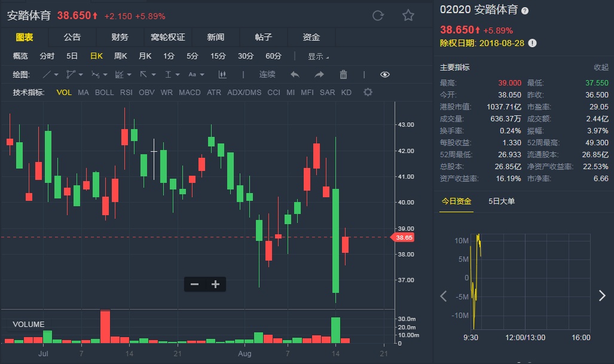Toggle the RSI indicator
Image resolution: width=614 pixels, height=364 pixels.
point(126,93)
